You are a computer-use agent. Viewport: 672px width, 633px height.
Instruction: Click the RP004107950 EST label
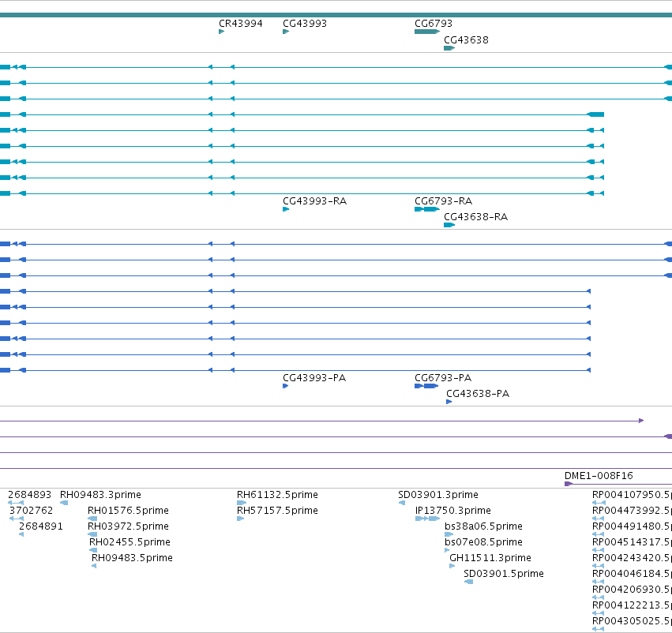coord(632,495)
